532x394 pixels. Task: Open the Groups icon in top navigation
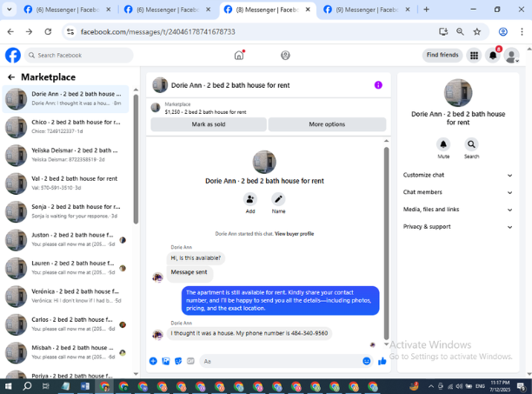(x=285, y=55)
